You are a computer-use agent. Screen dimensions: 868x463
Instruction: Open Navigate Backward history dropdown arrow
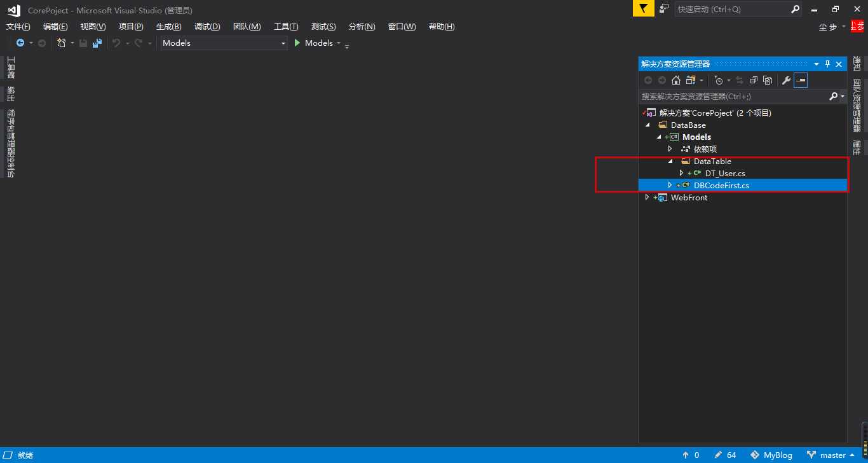[31, 43]
